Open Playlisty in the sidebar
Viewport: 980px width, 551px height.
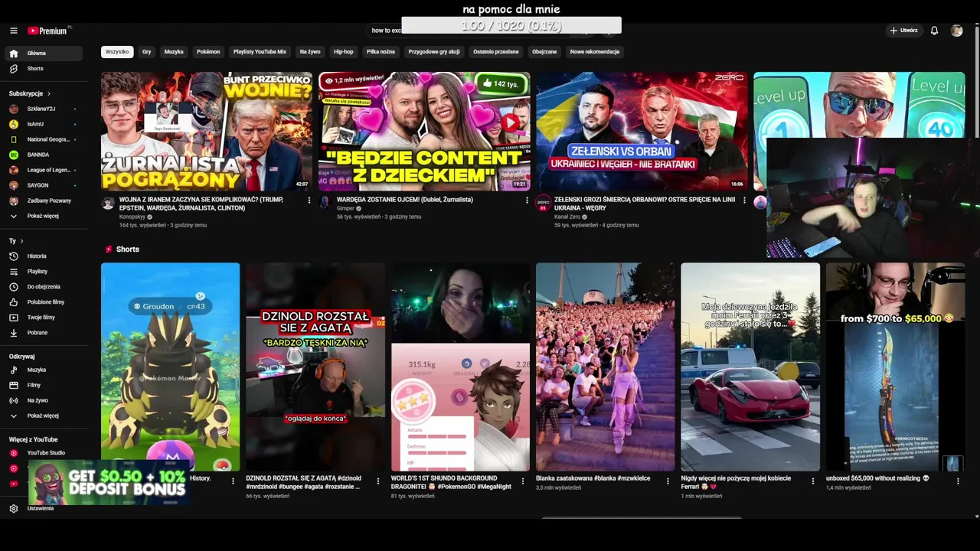[43, 272]
